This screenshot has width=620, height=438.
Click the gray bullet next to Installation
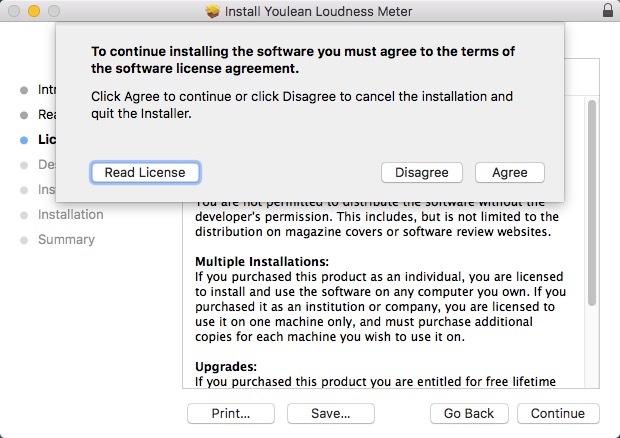click(x=24, y=215)
